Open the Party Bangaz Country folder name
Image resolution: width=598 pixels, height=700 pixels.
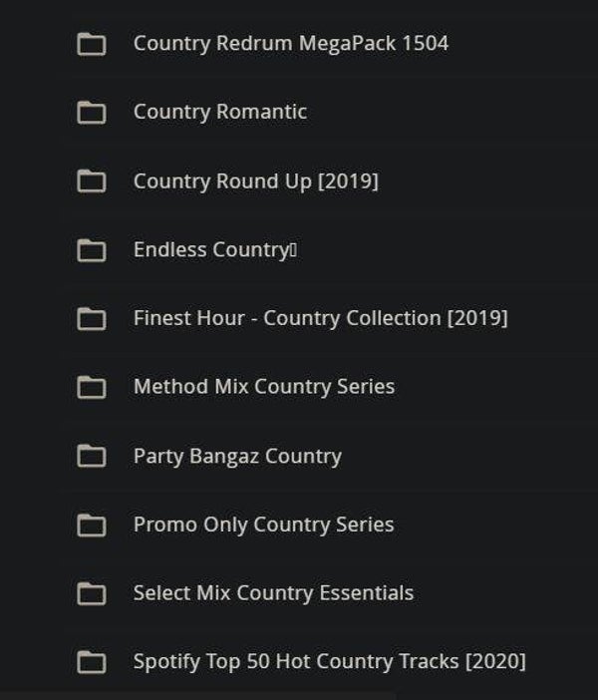[237, 457]
